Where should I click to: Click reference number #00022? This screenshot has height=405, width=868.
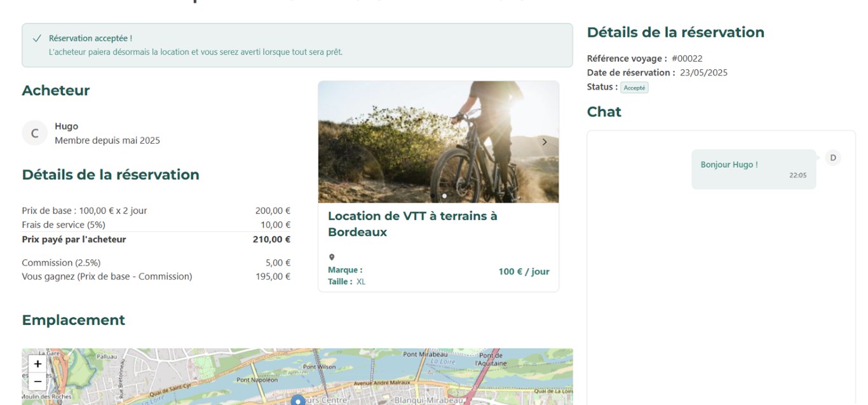pyautogui.click(x=687, y=58)
